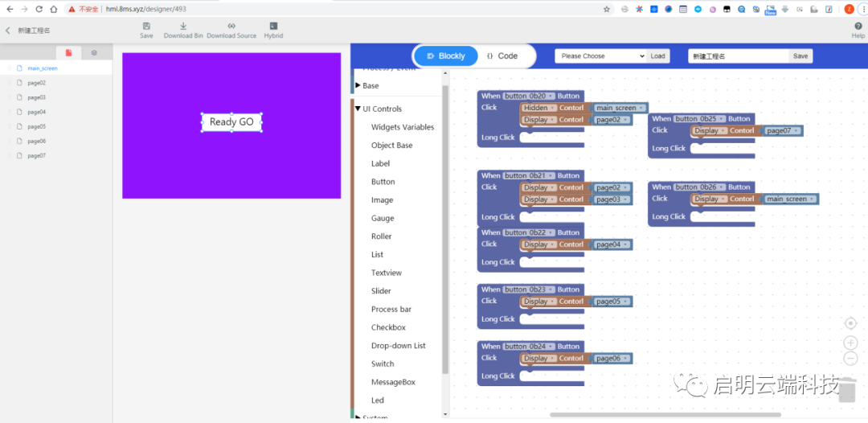Screen dimensions: 868x423
Task: Open the Help icon
Action: (858, 26)
